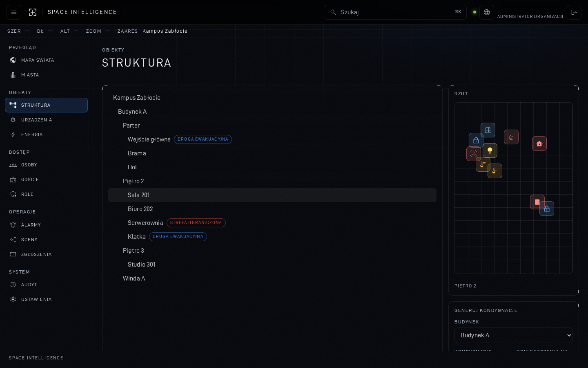Select the Parter floor node
The height and width of the screenshot is (368, 588).
click(x=272, y=126)
